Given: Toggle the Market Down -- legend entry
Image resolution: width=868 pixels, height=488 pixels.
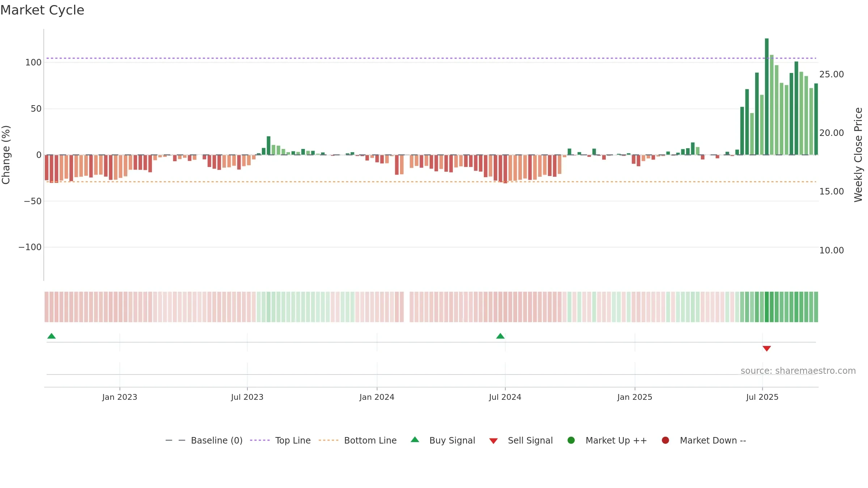Looking at the screenshot, I should click(x=703, y=440).
